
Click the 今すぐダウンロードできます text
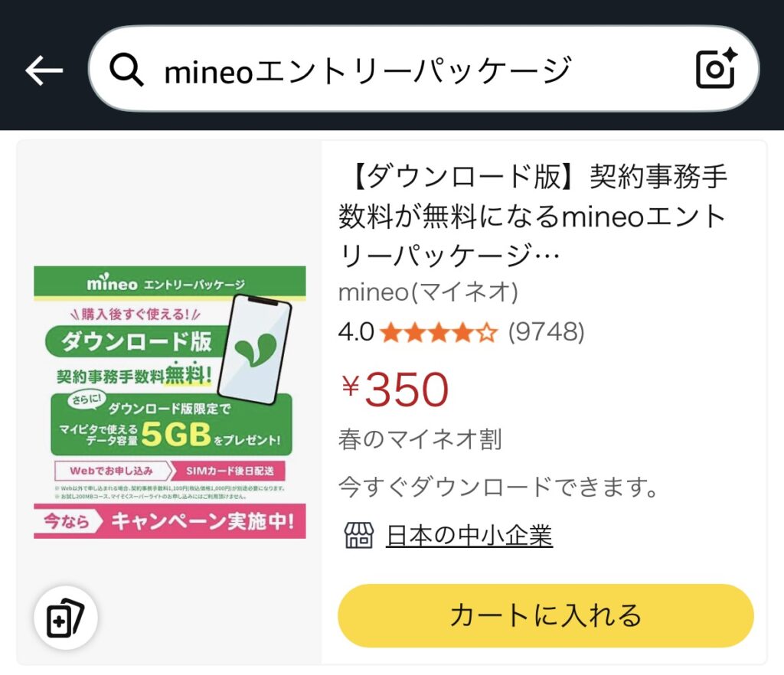[498, 487]
